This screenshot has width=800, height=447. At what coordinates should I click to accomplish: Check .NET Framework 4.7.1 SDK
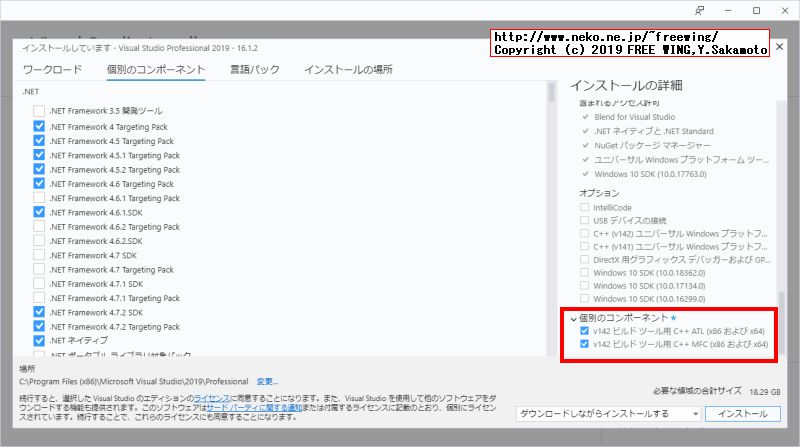click(39, 284)
